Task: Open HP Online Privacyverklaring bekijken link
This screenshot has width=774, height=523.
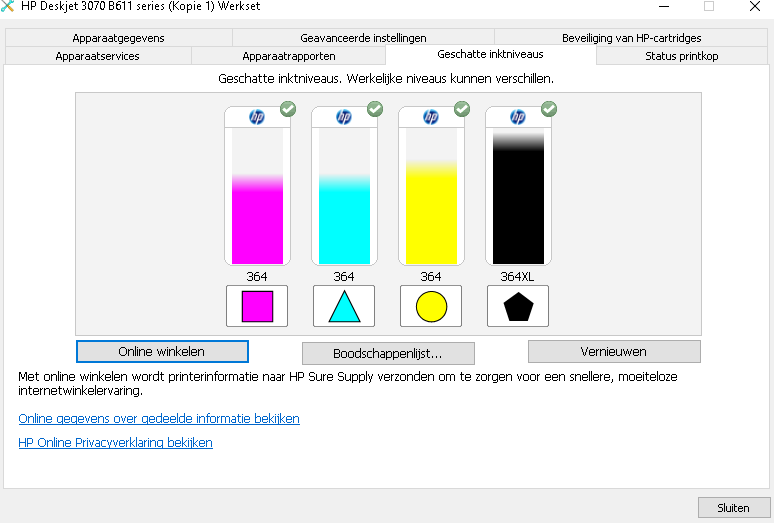Action: [116, 443]
